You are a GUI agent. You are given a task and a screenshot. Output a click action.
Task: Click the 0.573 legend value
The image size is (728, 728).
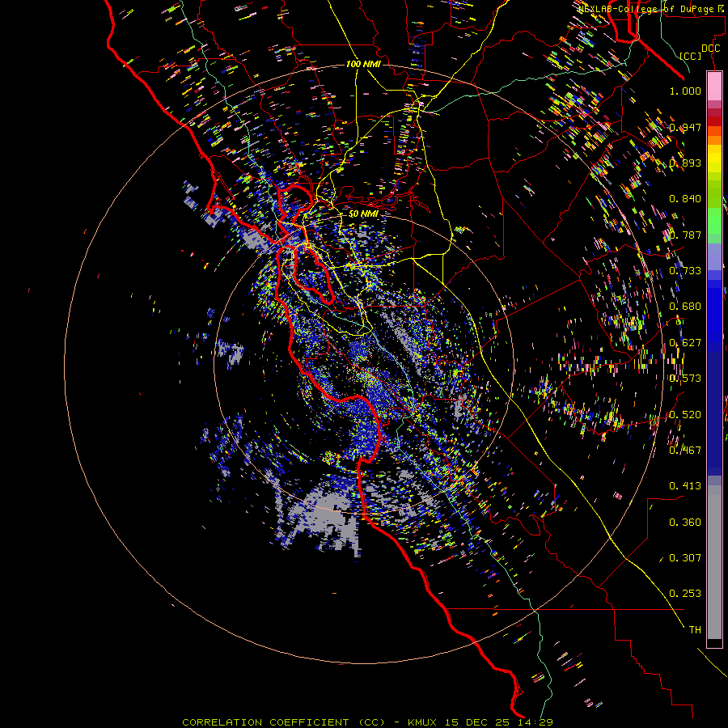(685, 379)
